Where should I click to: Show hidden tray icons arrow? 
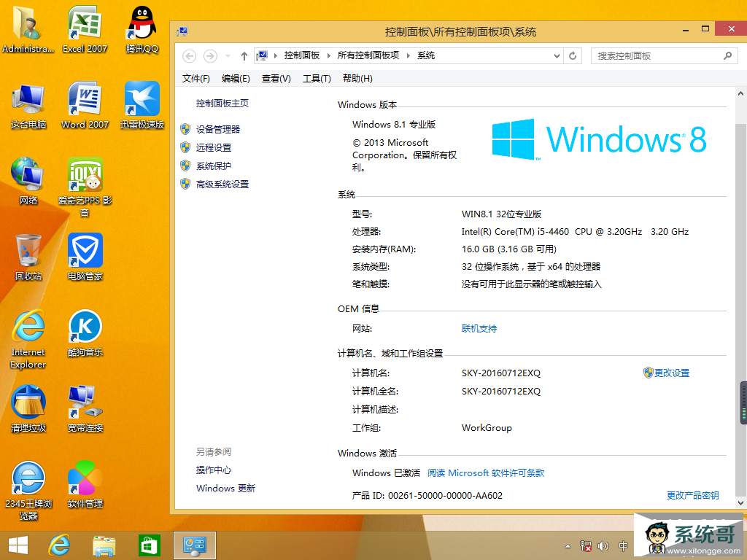pos(568,546)
